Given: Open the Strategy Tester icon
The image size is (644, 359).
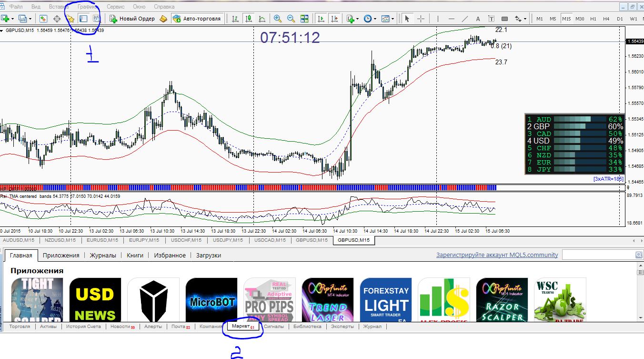Looking at the screenshot, I should point(96,19).
